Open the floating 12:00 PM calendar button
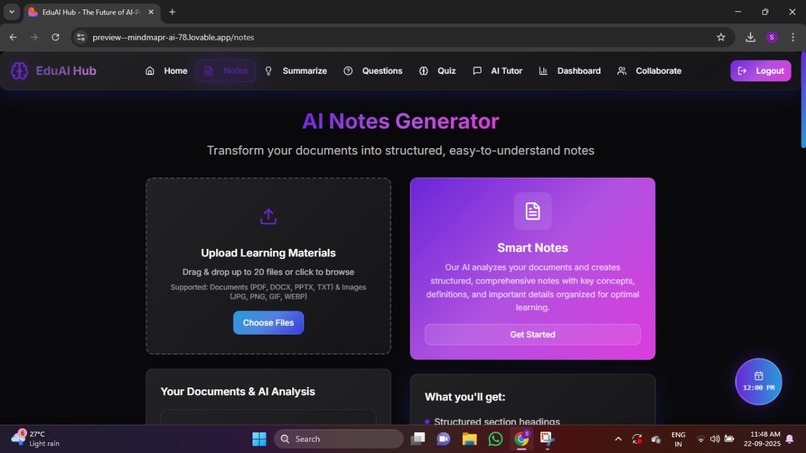The width and height of the screenshot is (806, 453). coord(758,382)
